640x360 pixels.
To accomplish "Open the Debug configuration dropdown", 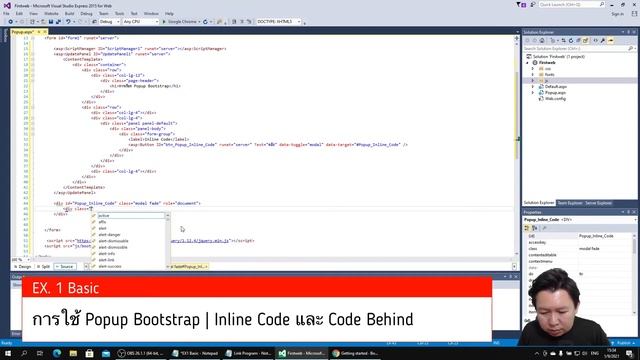I will [x=109, y=22].
